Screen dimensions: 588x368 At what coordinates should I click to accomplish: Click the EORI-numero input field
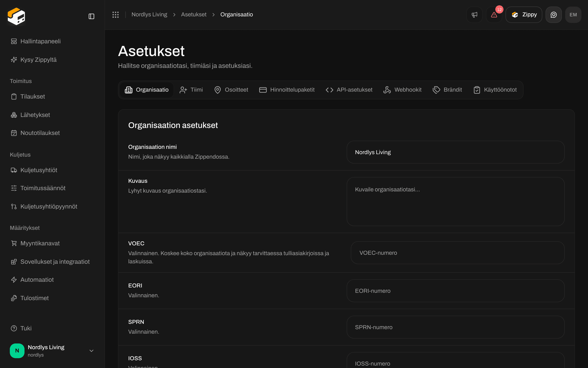click(x=455, y=291)
